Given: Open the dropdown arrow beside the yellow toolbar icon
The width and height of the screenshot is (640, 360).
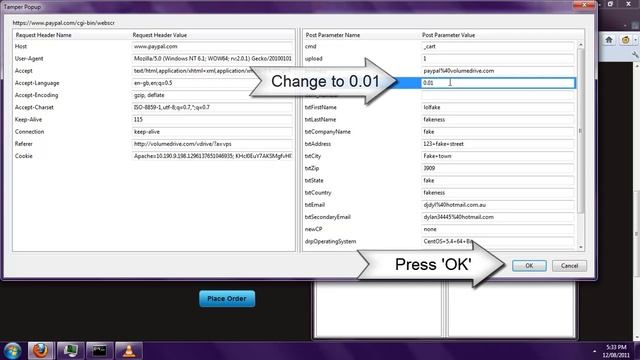Looking at the screenshot, I should coord(635,40).
